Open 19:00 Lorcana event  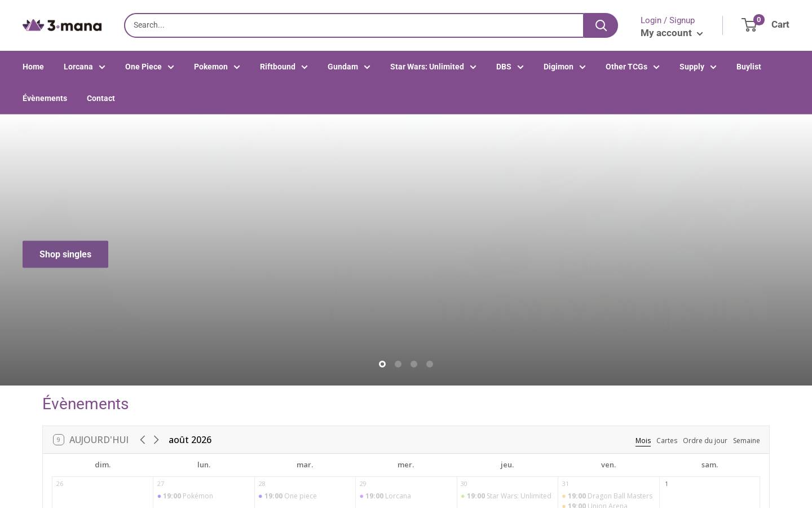386,496
